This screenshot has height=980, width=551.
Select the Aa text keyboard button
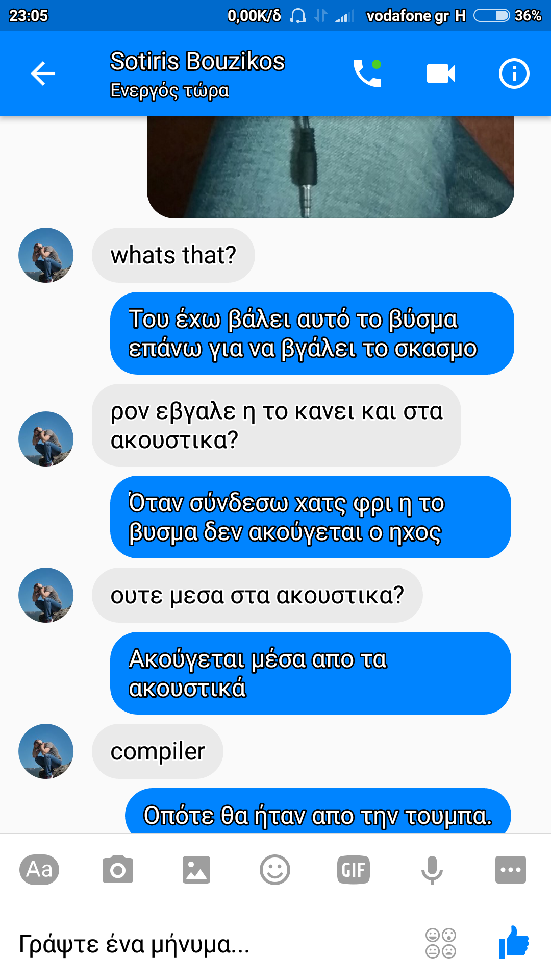(39, 869)
